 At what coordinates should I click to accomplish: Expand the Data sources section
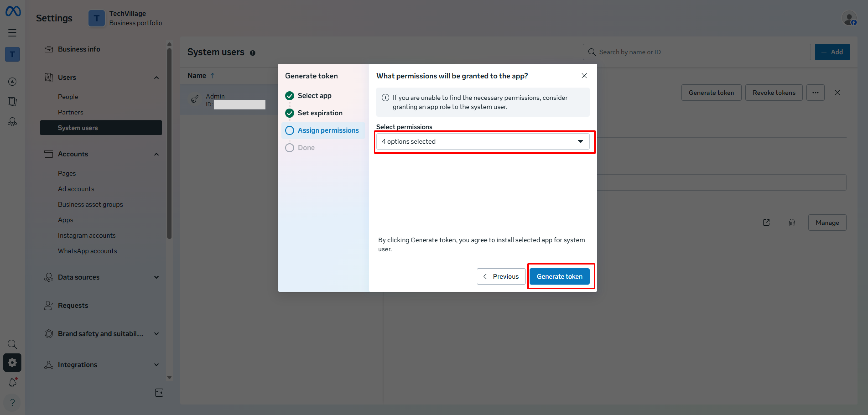(156, 277)
